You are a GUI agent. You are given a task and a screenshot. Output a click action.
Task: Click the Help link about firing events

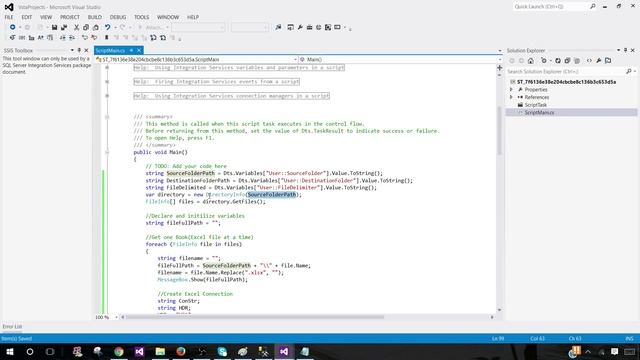216,82
